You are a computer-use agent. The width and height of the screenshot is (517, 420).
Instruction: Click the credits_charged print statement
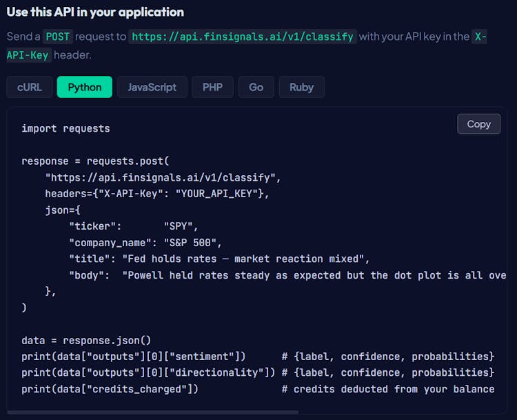(x=110, y=389)
